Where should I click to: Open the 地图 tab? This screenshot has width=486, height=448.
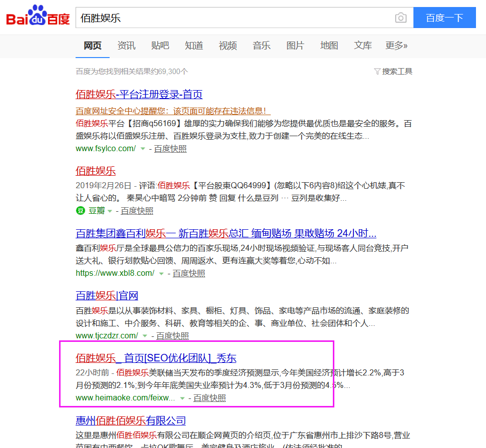tap(329, 46)
